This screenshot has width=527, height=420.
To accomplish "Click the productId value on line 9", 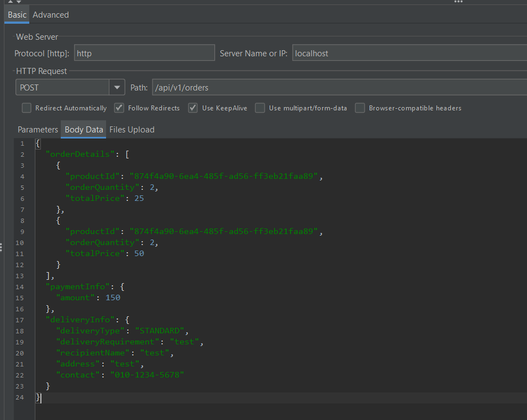I will tap(224, 231).
